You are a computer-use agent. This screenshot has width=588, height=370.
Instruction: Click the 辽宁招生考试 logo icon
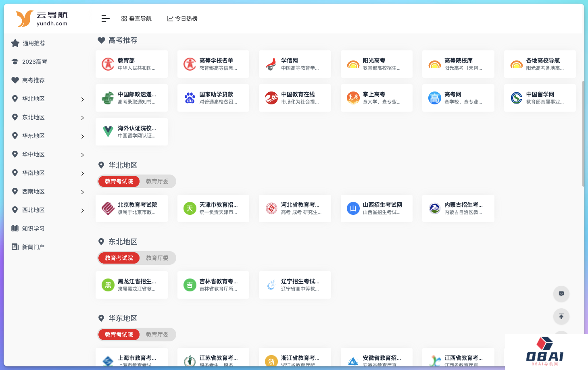point(271,285)
